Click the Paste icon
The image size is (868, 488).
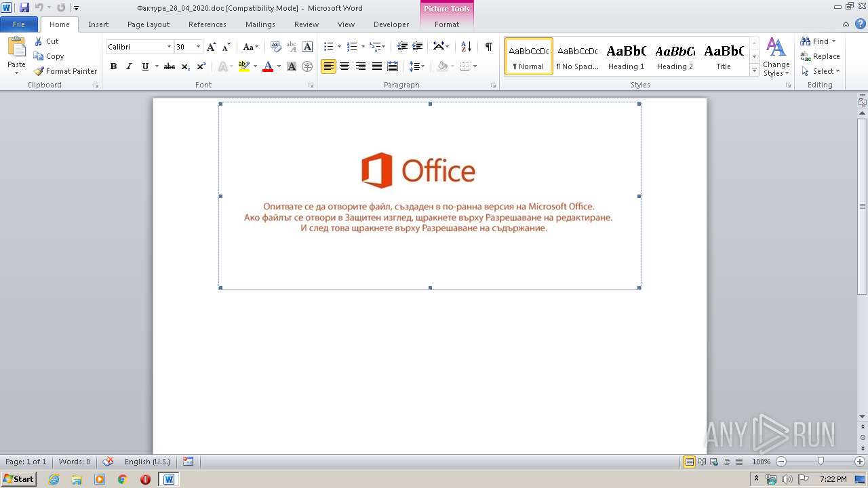coord(16,47)
